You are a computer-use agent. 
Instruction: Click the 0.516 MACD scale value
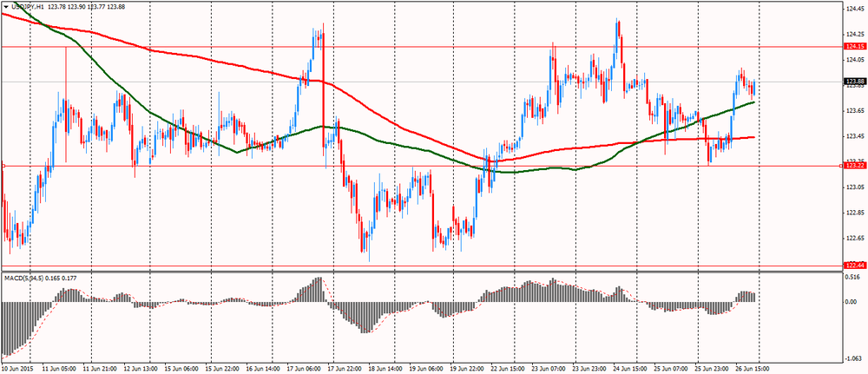pos(854,278)
